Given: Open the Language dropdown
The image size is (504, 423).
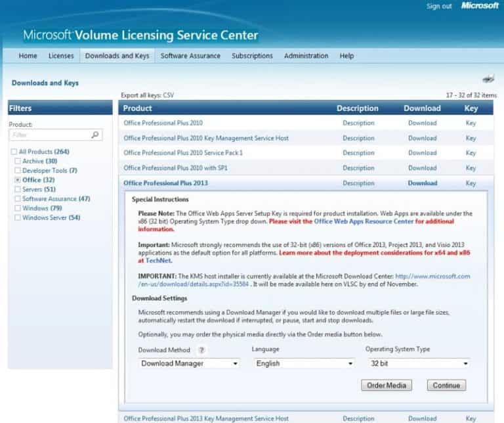Looking at the screenshot, I should click(x=304, y=363).
